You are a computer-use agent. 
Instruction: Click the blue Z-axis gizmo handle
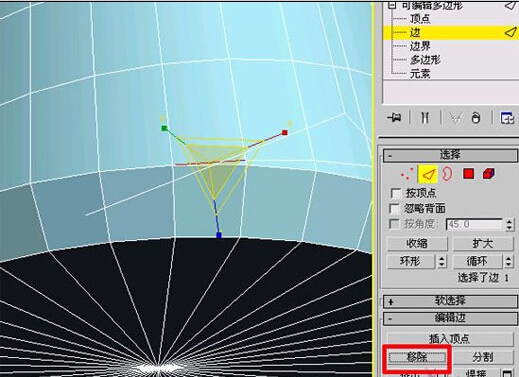(219, 235)
